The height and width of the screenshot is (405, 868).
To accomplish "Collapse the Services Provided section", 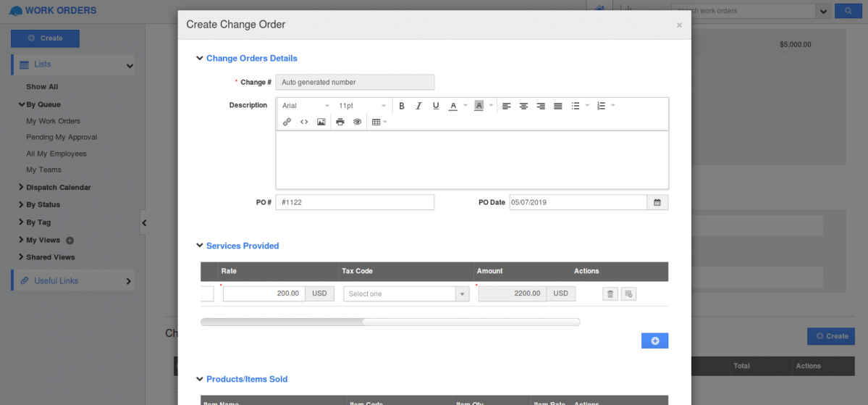I will (x=200, y=246).
